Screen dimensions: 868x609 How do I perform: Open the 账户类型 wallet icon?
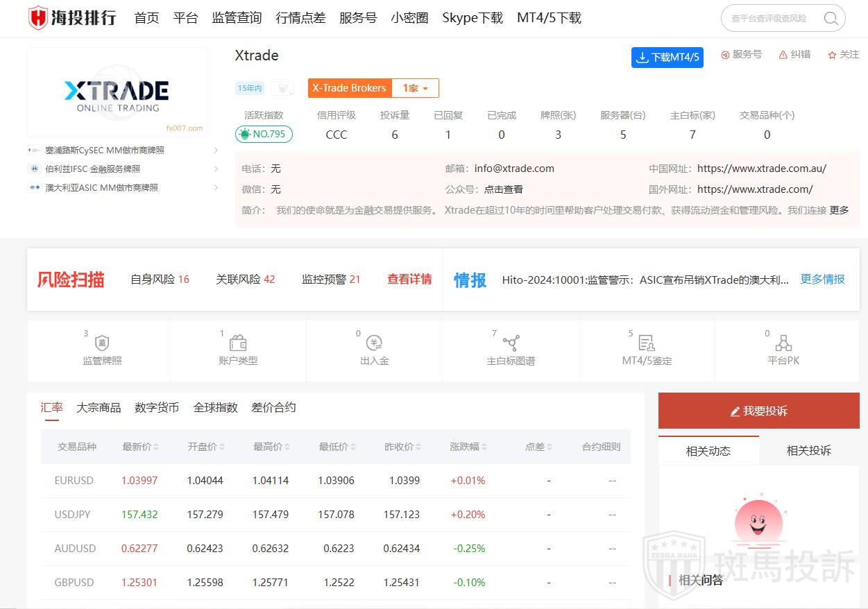tap(238, 343)
